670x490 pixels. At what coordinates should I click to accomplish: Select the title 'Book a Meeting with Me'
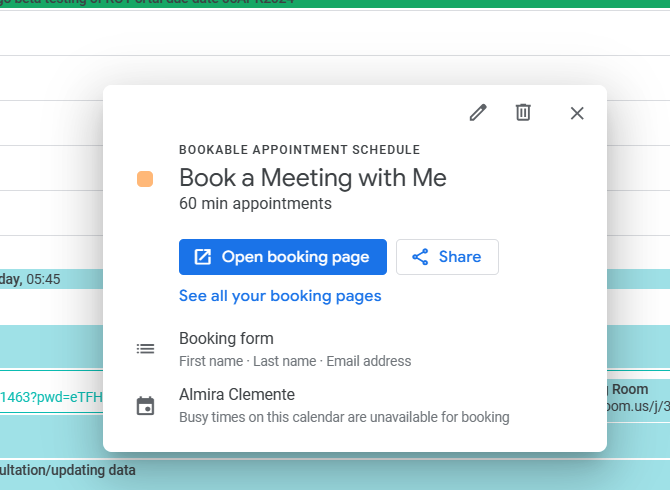(x=313, y=178)
